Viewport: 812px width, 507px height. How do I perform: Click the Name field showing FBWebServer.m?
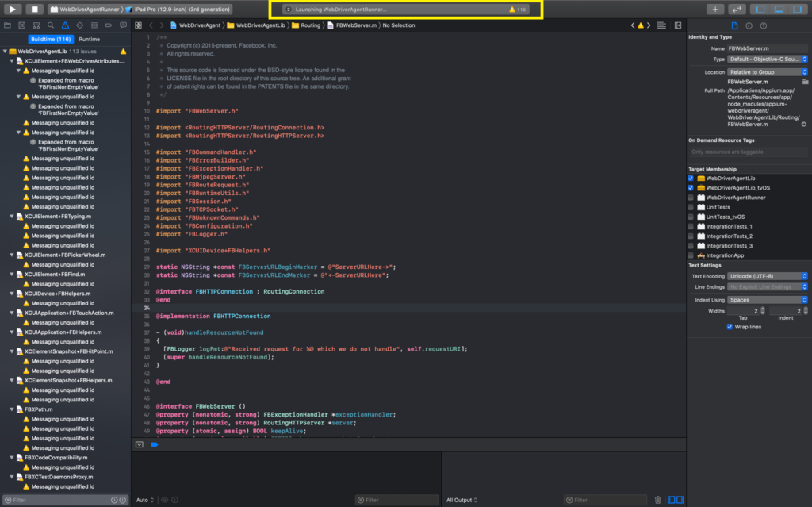768,48
